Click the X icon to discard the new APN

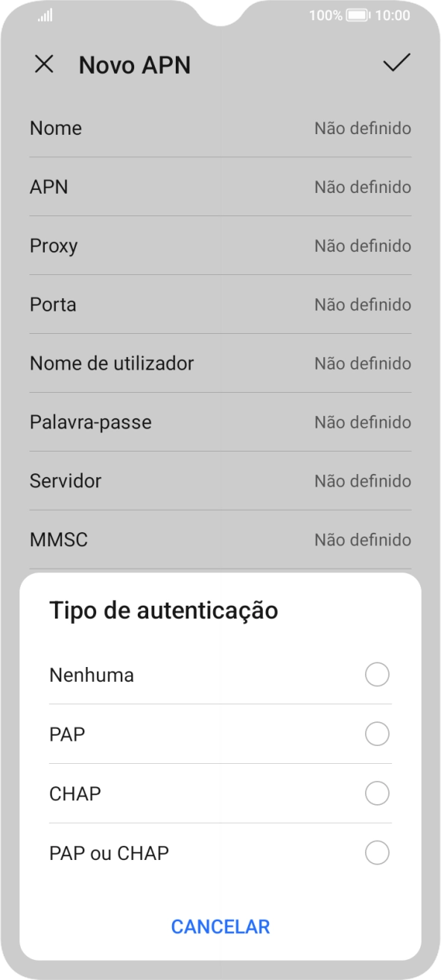[45, 65]
